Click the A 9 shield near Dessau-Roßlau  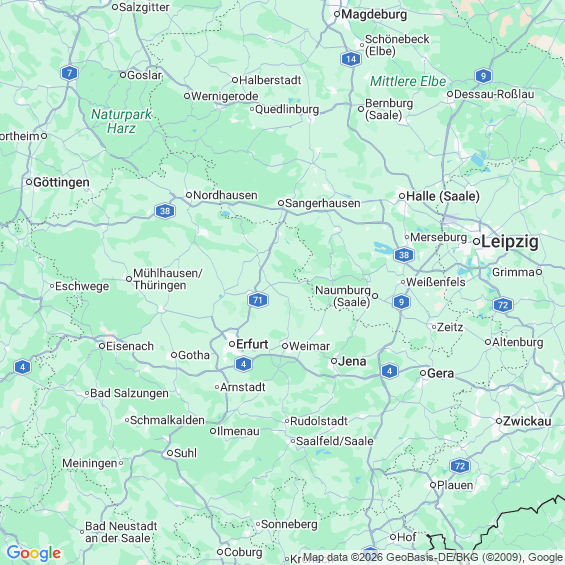[483, 76]
